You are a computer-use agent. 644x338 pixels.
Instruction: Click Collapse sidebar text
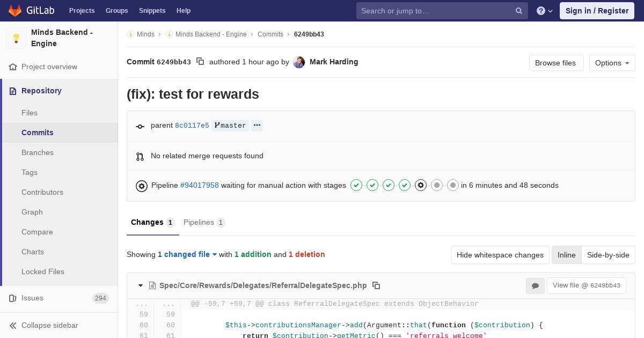(50, 326)
